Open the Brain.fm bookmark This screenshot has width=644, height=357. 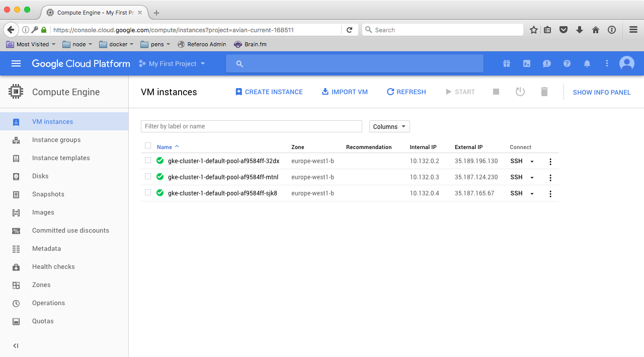click(x=250, y=44)
